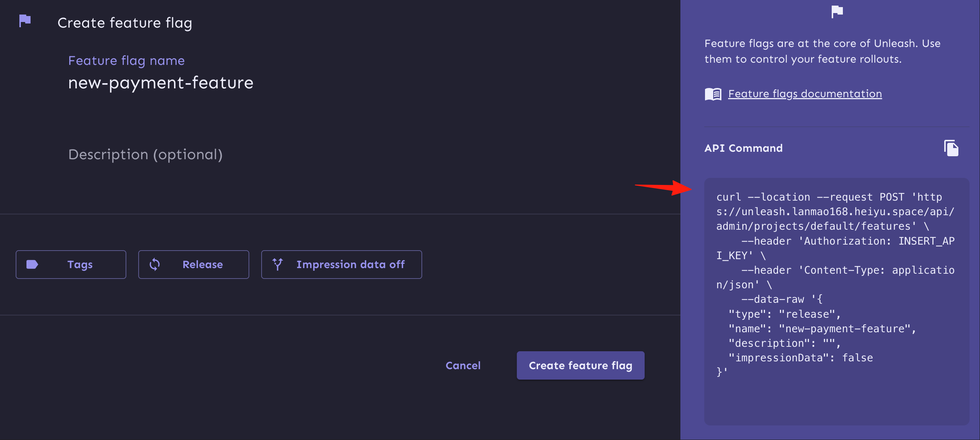The height and width of the screenshot is (440, 980).
Task: Copy the API command with copy icon
Action: click(x=951, y=148)
